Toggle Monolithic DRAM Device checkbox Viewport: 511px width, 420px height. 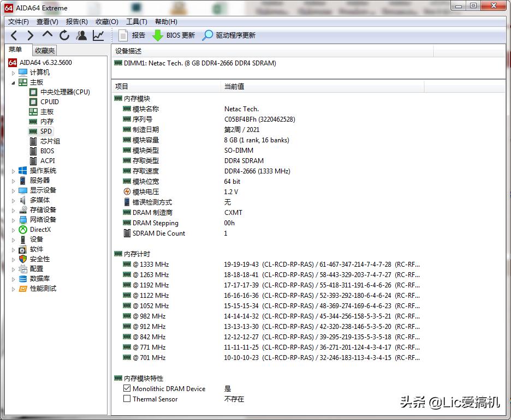(127, 388)
